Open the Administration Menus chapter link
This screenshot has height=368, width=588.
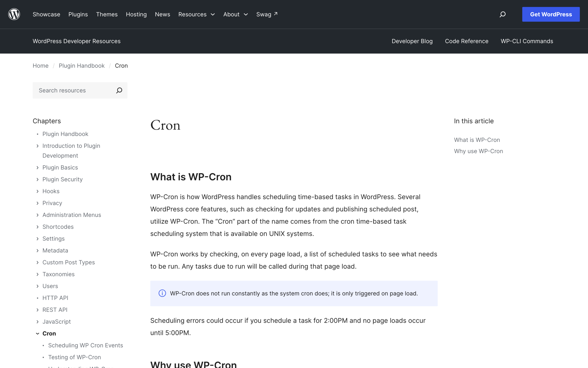coord(72,215)
